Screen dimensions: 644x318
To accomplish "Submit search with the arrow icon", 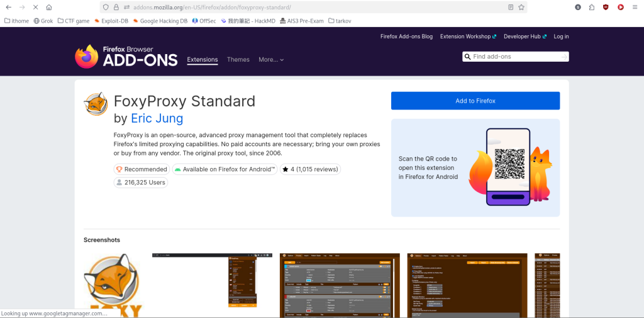I will click(564, 57).
